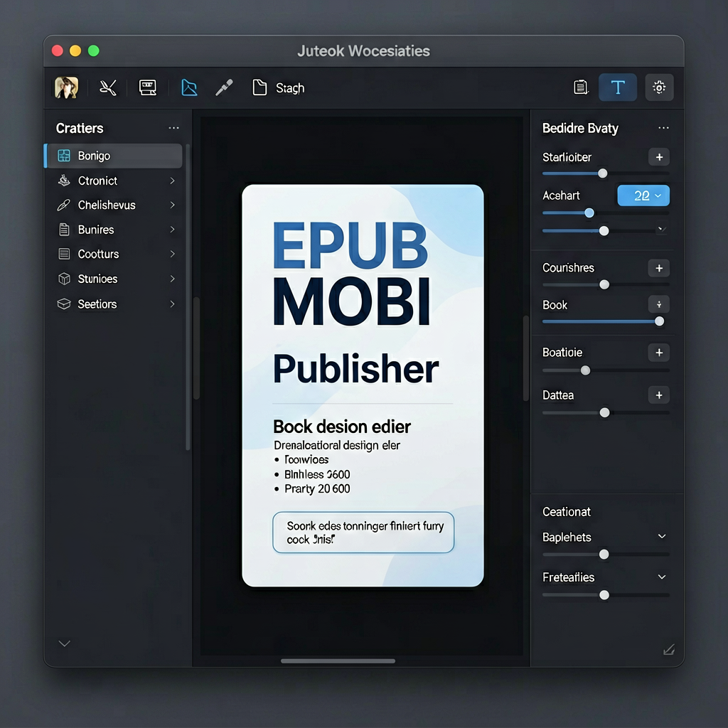Viewport: 728px width, 728px height.
Task: Click the Baplehets slider handle
Action: [x=604, y=554]
